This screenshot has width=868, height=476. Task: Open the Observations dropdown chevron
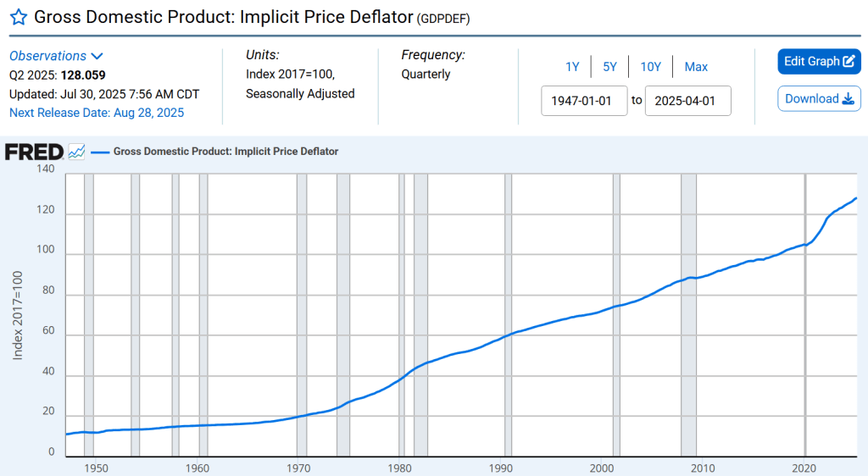coord(97,56)
